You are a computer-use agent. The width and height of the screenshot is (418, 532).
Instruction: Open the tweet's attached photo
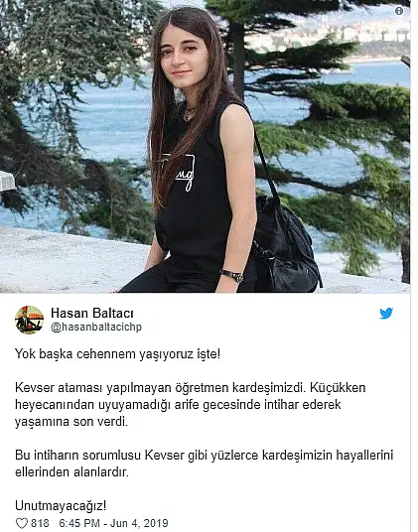[205, 146]
